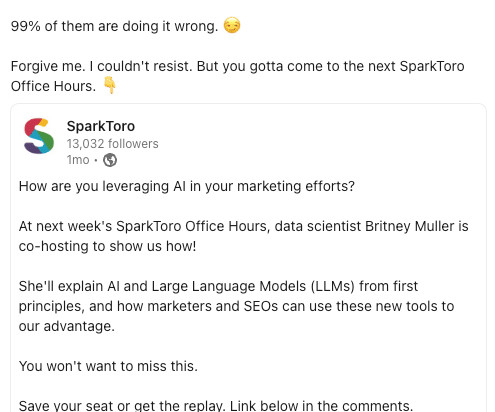Viewport: 495px width, 412px height.
Task: Click 'principles, and how marketers and SEOs' line
Action: pyautogui.click(x=236, y=306)
